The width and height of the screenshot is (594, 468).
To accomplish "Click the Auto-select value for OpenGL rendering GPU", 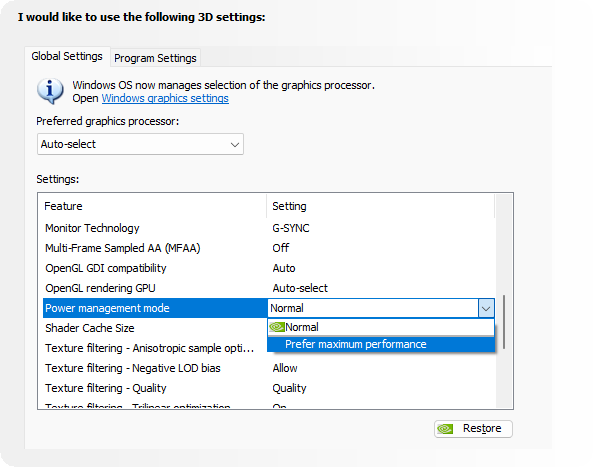I will tap(300, 288).
